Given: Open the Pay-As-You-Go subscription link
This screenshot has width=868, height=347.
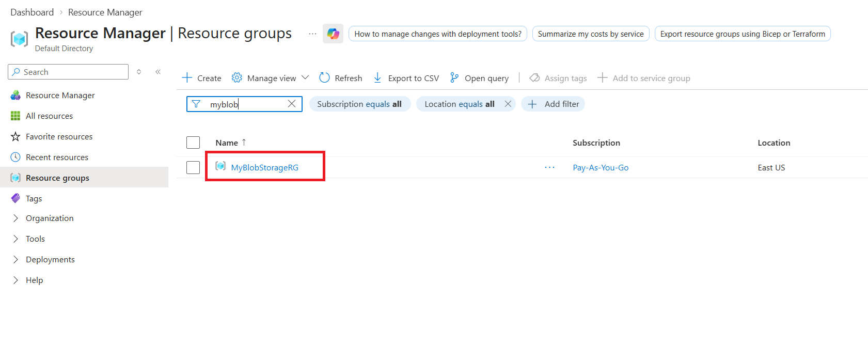Looking at the screenshot, I should (601, 167).
